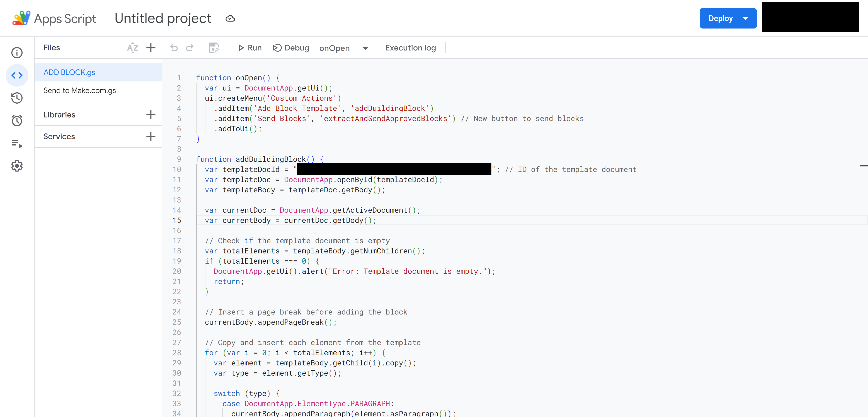Open Project History clock icon
The width and height of the screenshot is (868, 417).
pyautogui.click(x=17, y=98)
